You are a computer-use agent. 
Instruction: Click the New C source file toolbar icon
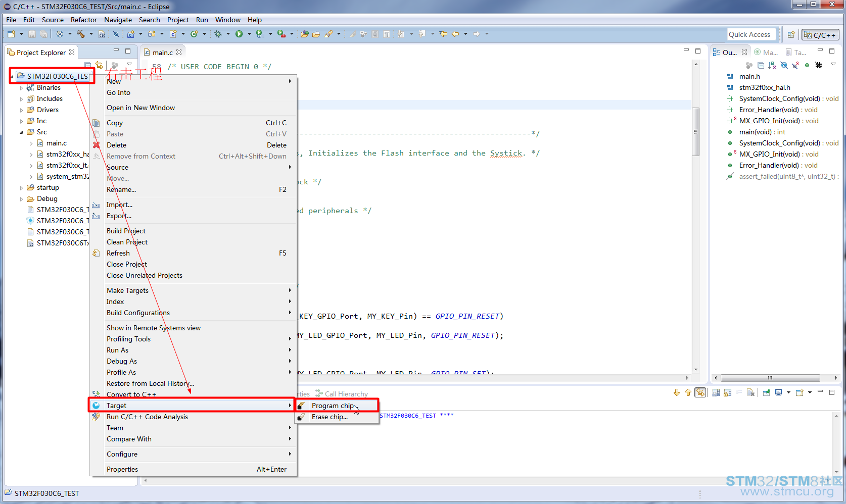(x=173, y=34)
